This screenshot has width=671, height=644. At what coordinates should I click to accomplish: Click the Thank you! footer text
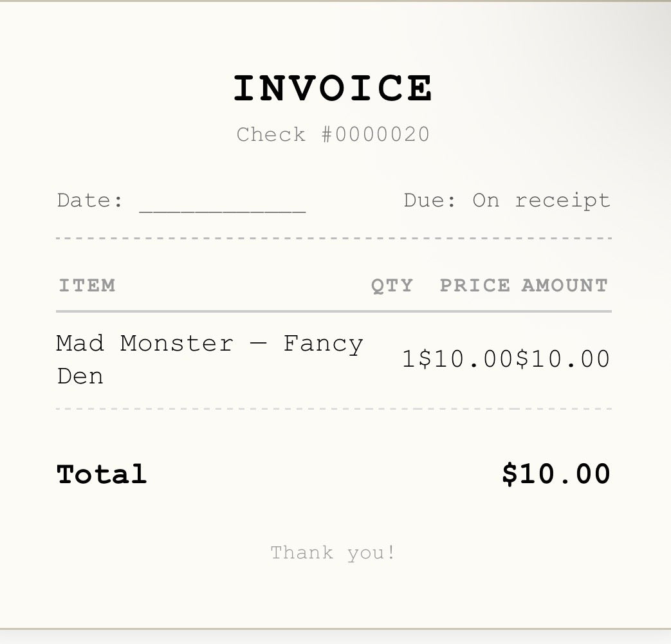(333, 553)
